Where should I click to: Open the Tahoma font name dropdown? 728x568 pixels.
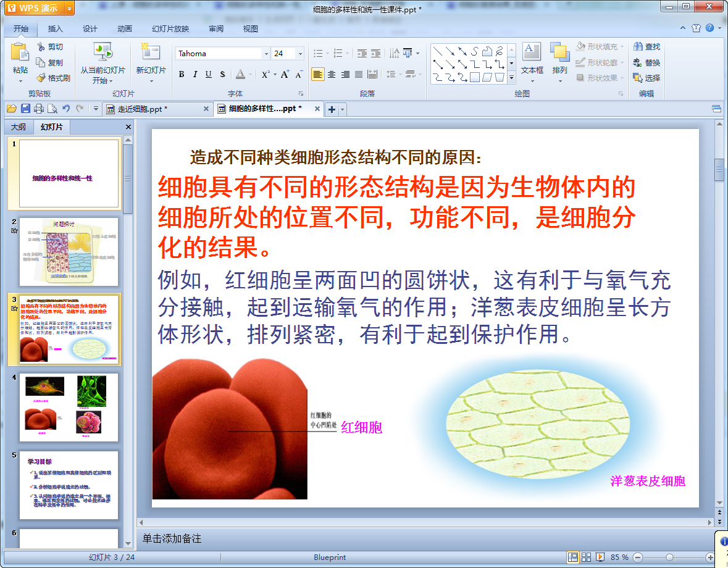266,54
